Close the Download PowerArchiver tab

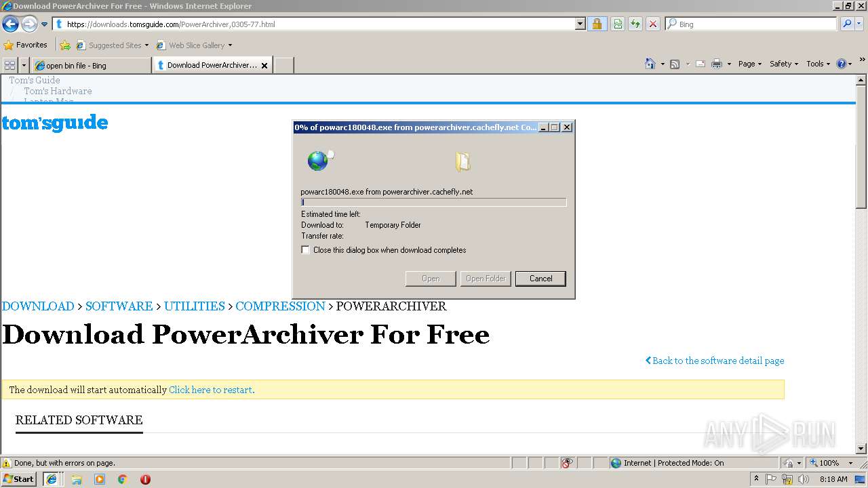point(264,66)
